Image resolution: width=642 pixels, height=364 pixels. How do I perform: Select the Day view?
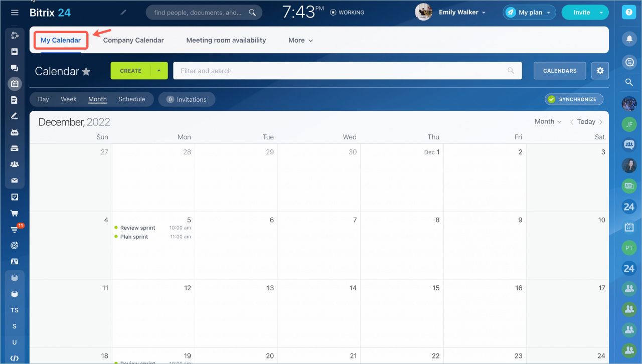(44, 99)
